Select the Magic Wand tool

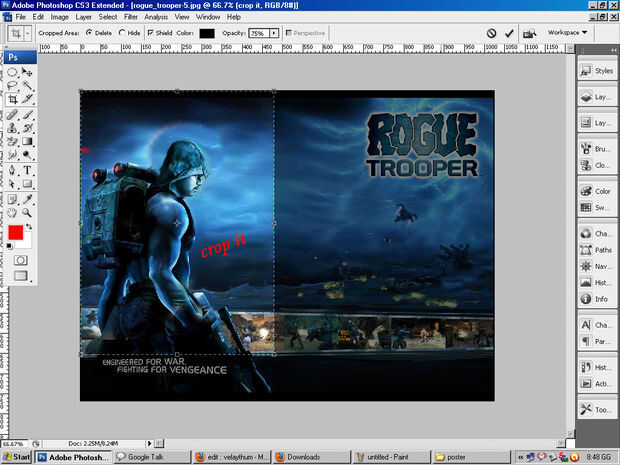click(27, 85)
